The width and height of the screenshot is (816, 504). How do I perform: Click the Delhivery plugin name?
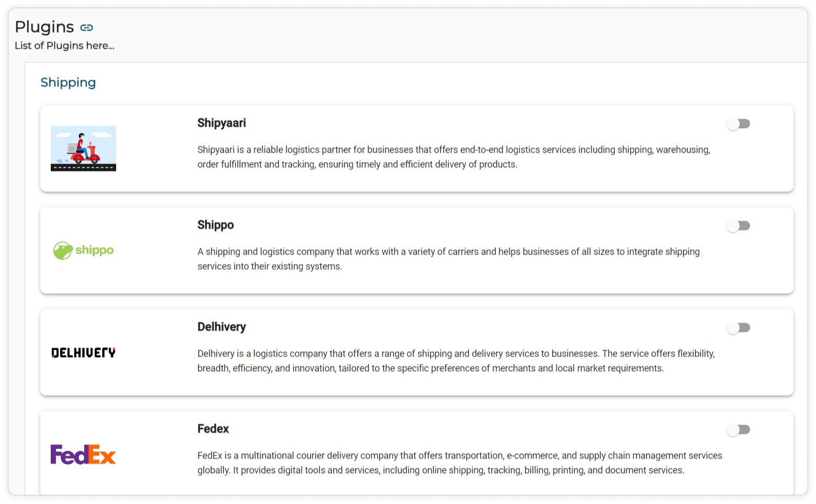[221, 327]
